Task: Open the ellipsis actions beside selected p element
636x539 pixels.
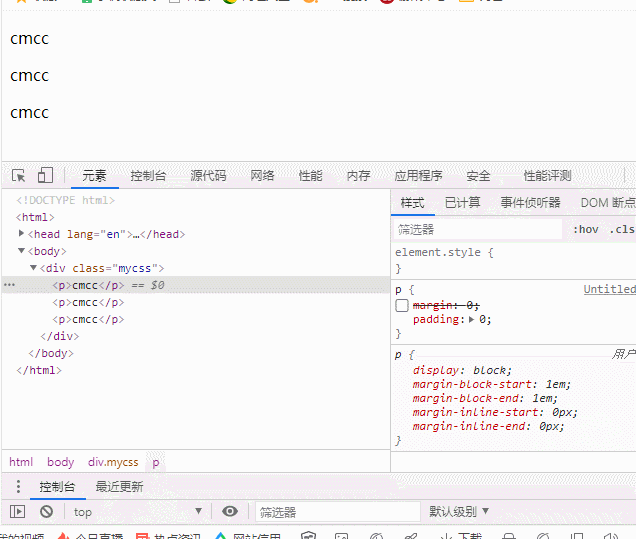Action: (9, 285)
